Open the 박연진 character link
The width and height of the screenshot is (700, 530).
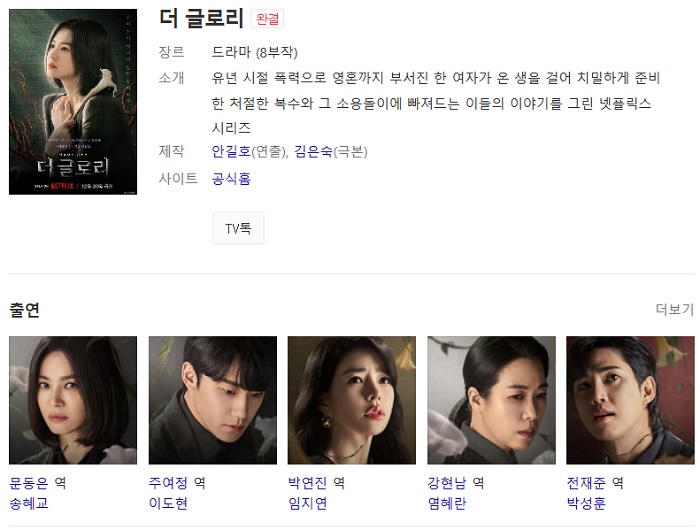[308, 483]
